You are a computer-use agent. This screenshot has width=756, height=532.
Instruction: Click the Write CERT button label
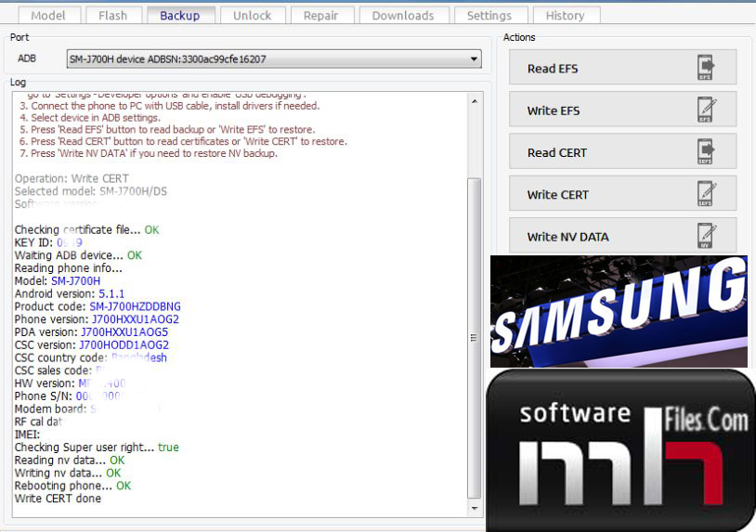pos(558,195)
